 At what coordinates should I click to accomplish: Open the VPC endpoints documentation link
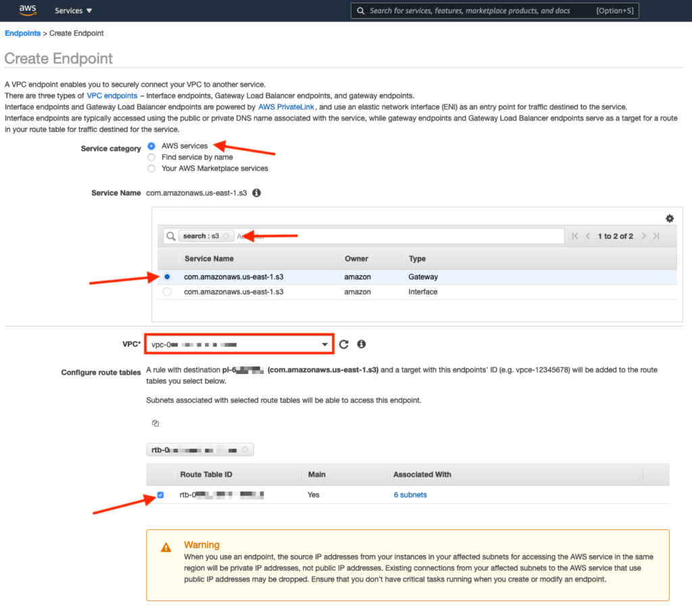click(x=112, y=96)
